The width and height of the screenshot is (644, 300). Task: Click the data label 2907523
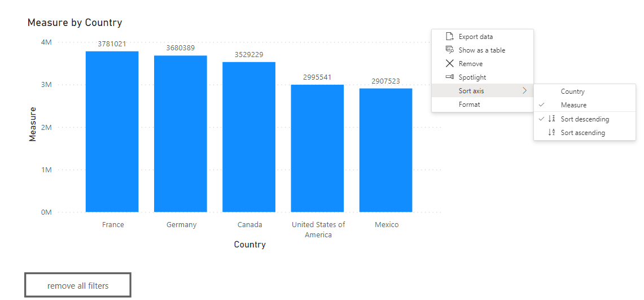tap(385, 81)
